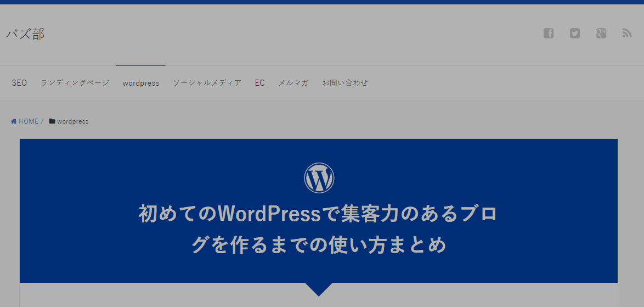The width and height of the screenshot is (644, 307).
Task: Select the wordpress navigation item
Action: (x=140, y=83)
